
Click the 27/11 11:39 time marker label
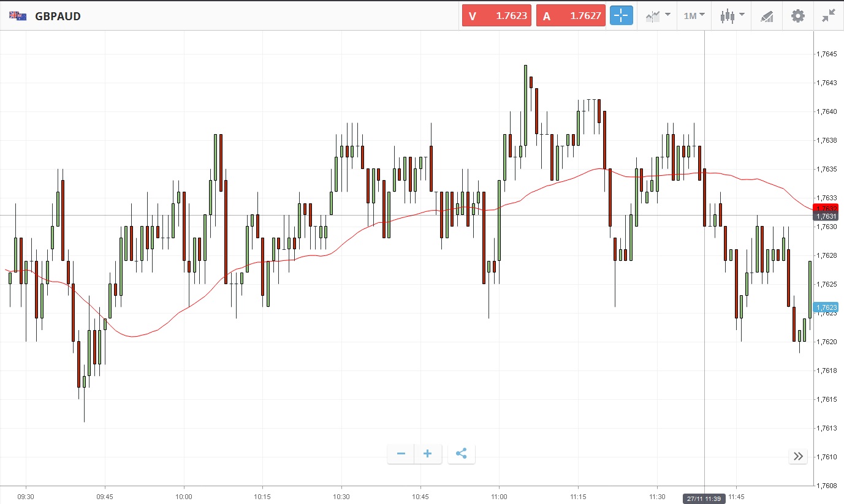click(704, 498)
